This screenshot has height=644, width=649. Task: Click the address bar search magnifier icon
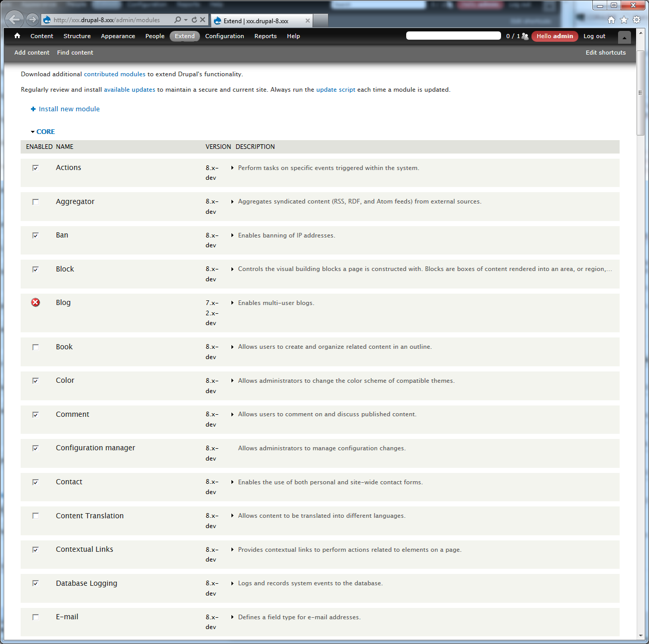[178, 20]
